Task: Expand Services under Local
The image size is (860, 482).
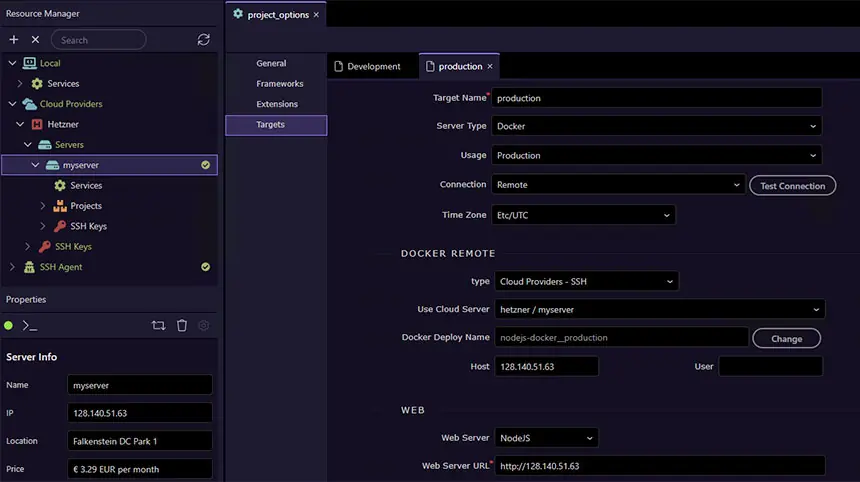Action: pos(20,83)
